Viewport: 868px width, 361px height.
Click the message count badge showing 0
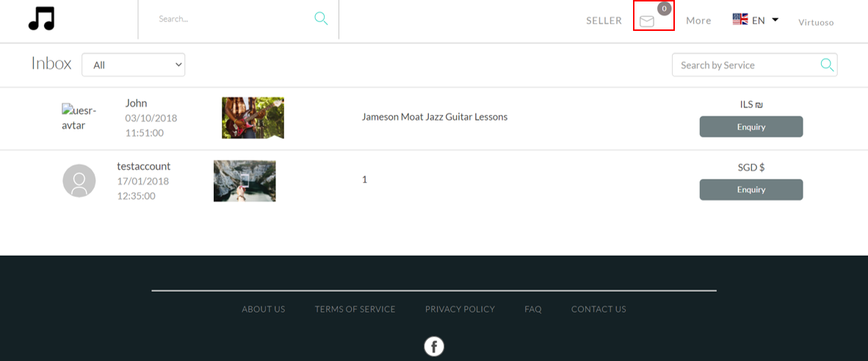[665, 8]
